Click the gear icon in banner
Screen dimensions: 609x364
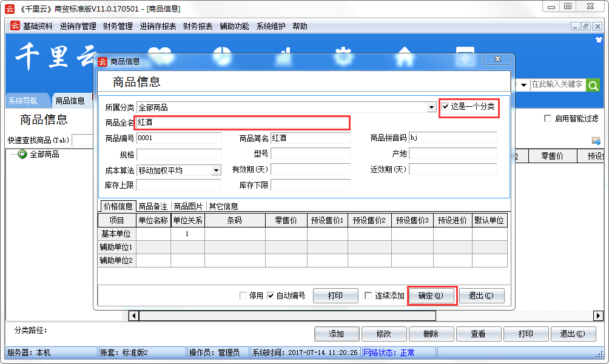pyautogui.click(x=343, y=55)
